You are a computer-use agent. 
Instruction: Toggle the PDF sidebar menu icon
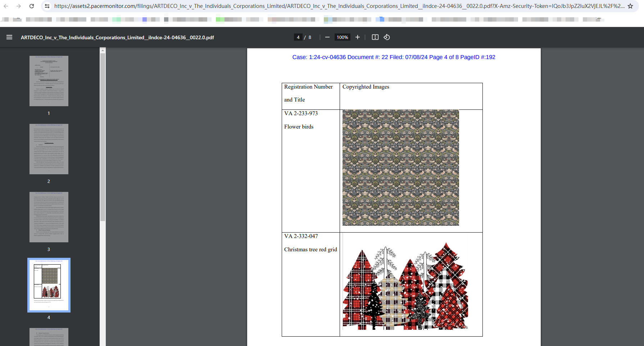click(9, 37)
